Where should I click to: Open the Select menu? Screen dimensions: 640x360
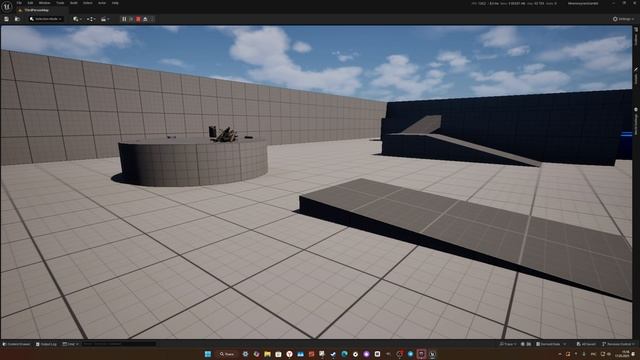(x=87, y=3)
